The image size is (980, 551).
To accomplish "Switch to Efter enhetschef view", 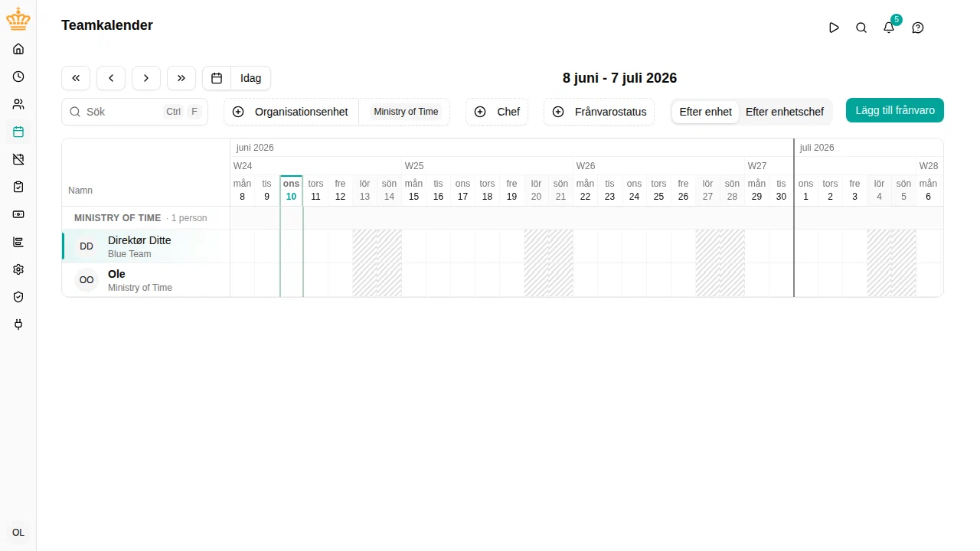I will pos(785,112).
